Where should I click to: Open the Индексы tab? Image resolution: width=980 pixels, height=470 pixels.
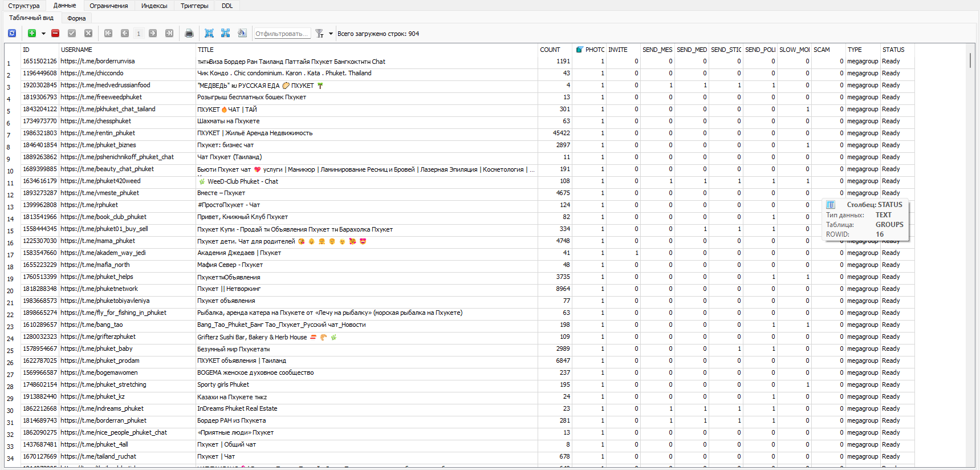click(154, 6)
